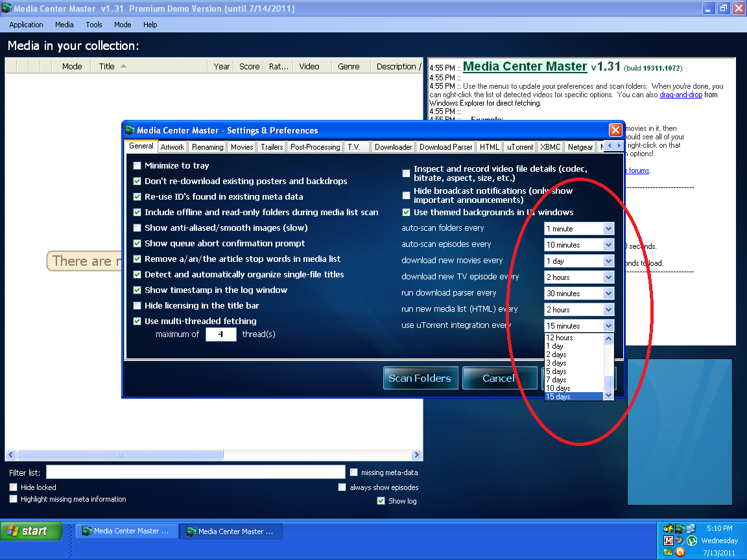This screenshot has width=747, height=560.
Task: Click the Scan Folders button
Action: (x=420, y=378)
